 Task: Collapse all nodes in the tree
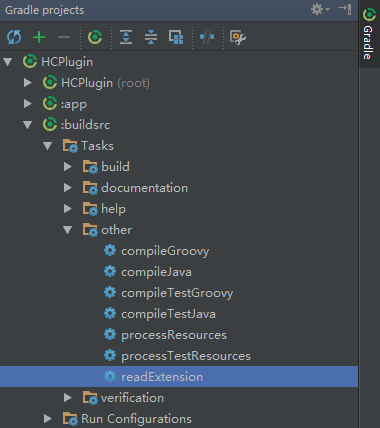151,37
